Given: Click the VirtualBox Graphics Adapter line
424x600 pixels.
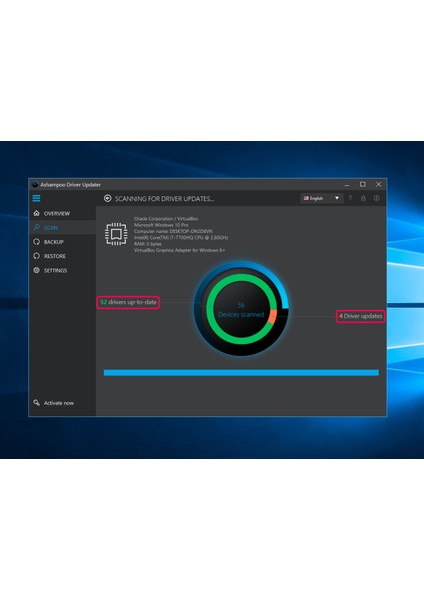Looking at the screenshot, I should coord(179,250).
